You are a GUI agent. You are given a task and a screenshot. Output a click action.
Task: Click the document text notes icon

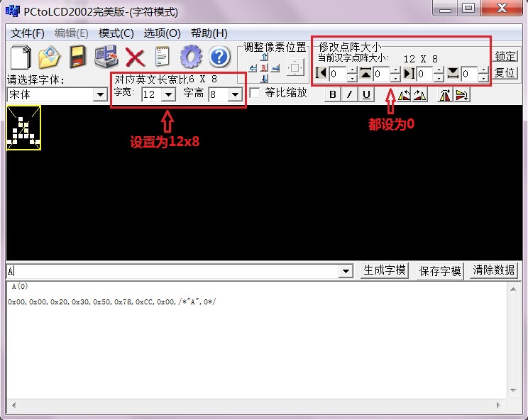click(x=163, y=57)
